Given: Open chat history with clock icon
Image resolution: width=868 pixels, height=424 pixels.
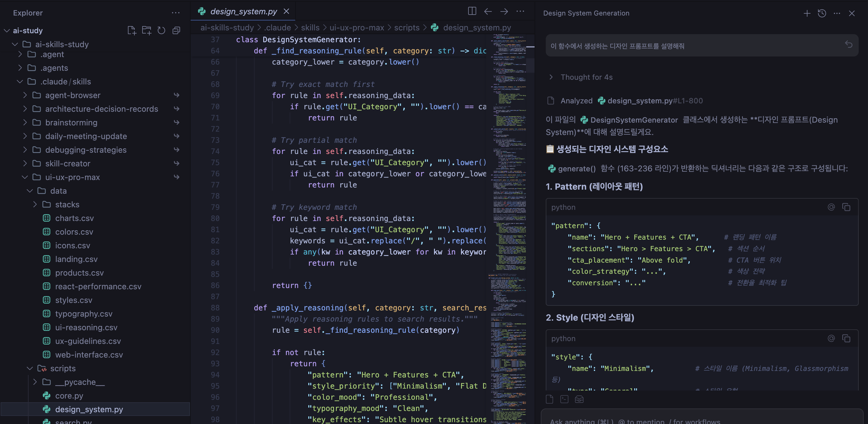Looking at the screenshot, I should click(x=821, y=13).
